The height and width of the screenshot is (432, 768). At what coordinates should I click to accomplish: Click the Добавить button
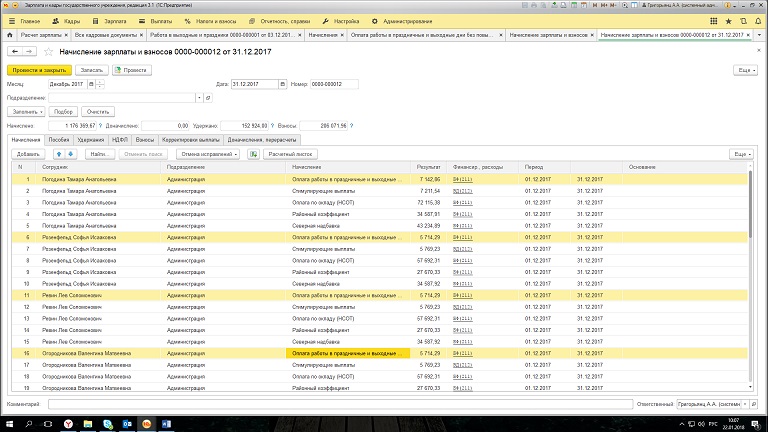[x=27, y=154]
